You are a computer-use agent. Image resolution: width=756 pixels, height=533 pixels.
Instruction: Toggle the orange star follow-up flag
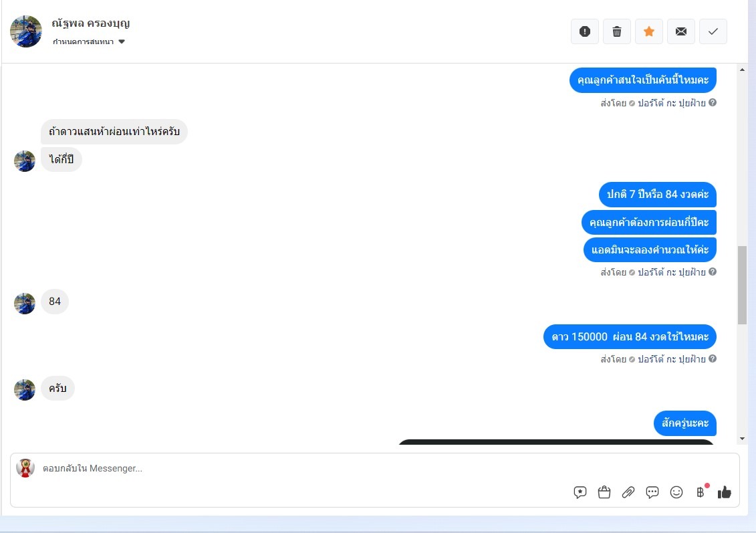649,32
